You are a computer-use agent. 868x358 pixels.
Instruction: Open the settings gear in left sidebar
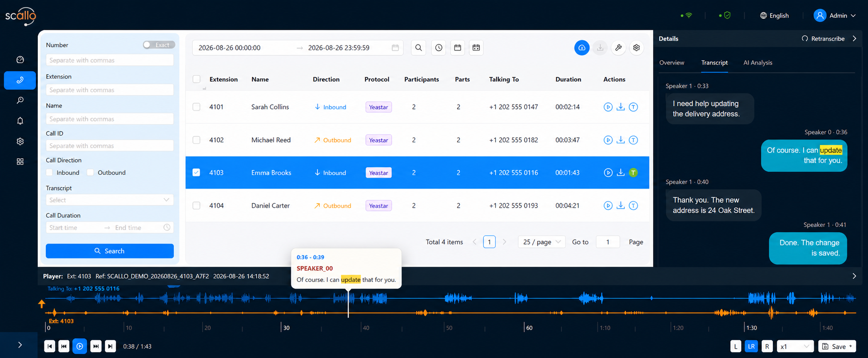click(20, 141)
